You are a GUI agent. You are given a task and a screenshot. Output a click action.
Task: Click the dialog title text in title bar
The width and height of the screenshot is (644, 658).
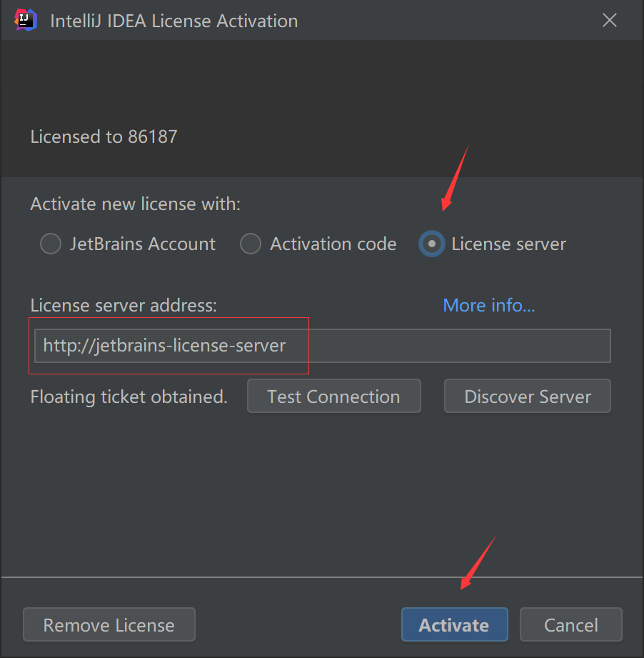173,21
